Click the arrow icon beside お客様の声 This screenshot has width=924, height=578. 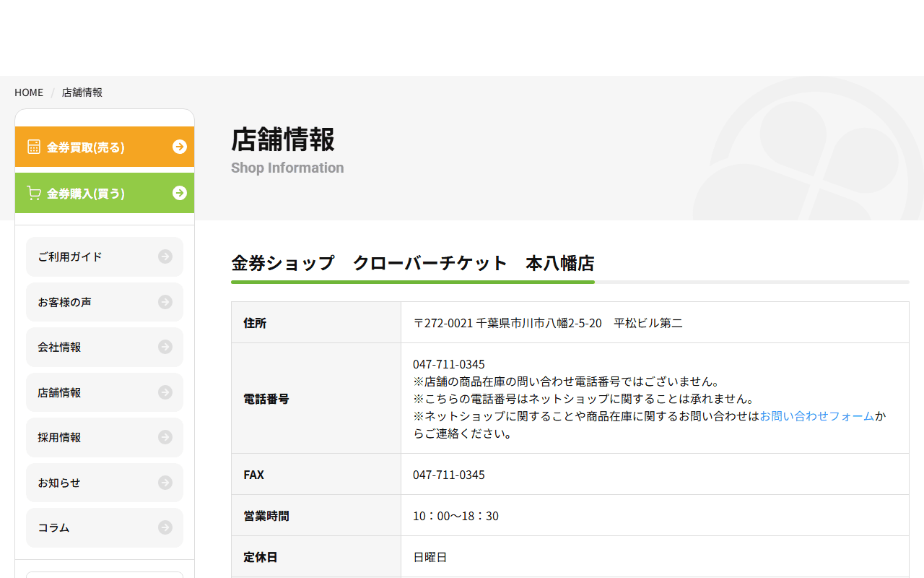165,302
